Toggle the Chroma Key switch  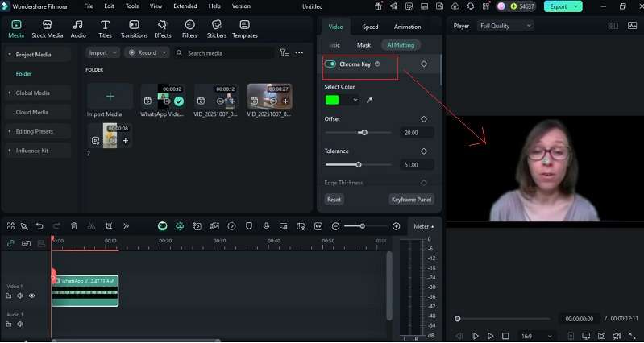pos(330,64)
